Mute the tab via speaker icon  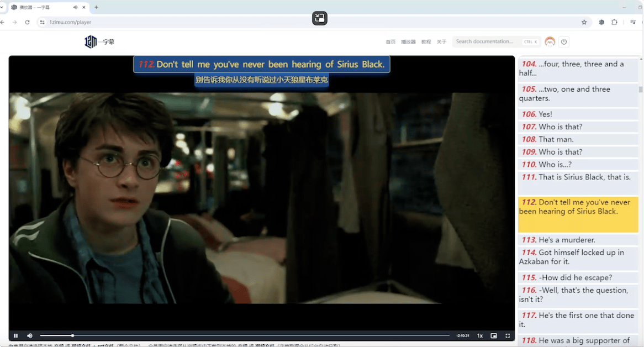[75, 7]
